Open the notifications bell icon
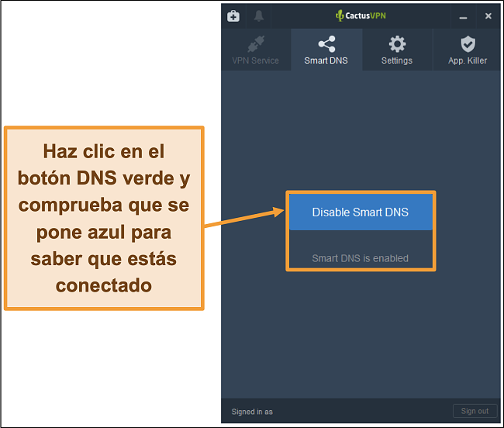The width and height of the screenshot is (504, 428). [x=259, y=16]
